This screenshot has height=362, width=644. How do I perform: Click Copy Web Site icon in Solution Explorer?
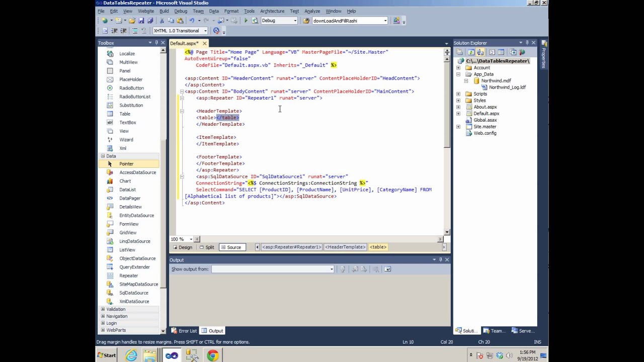pyautogui.click(x=513, y=52)
